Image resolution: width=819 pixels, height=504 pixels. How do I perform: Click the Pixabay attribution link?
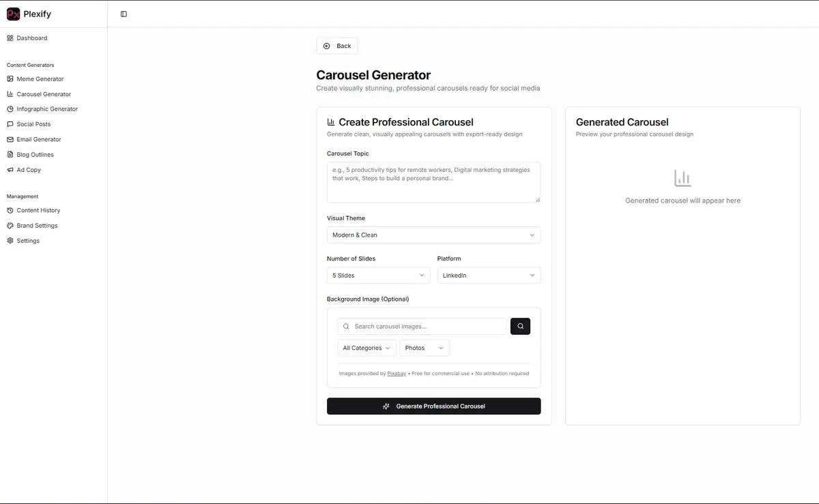tap(397, 373)
